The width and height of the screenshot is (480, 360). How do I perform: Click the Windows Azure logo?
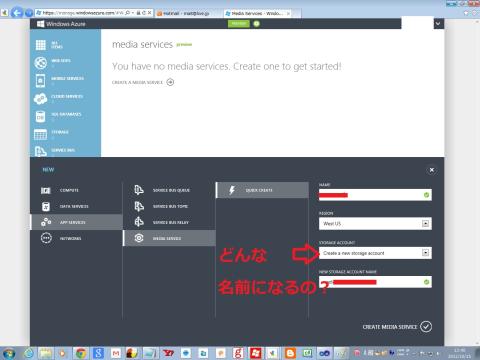tap(61, 24)
